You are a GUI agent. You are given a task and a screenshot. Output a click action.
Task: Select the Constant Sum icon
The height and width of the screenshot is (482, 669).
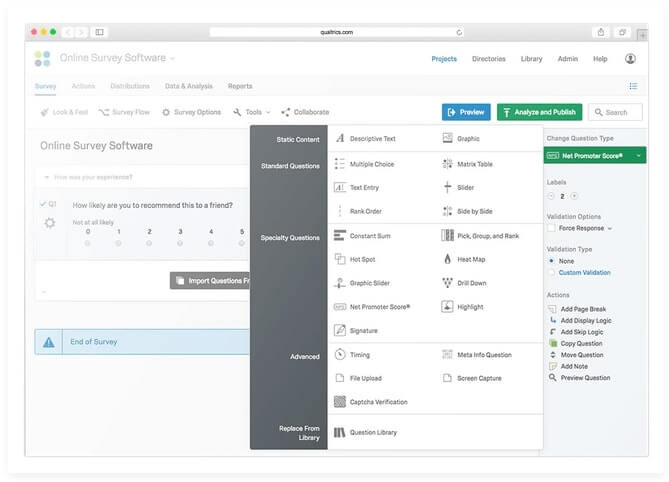340,235
